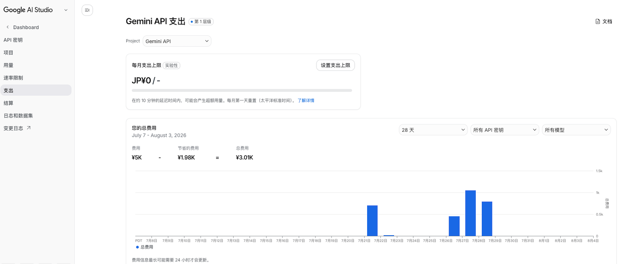Screen dimensions: 644x264
Task: Click the external link arrow next to 变更日志
Action: pos(29,128)
